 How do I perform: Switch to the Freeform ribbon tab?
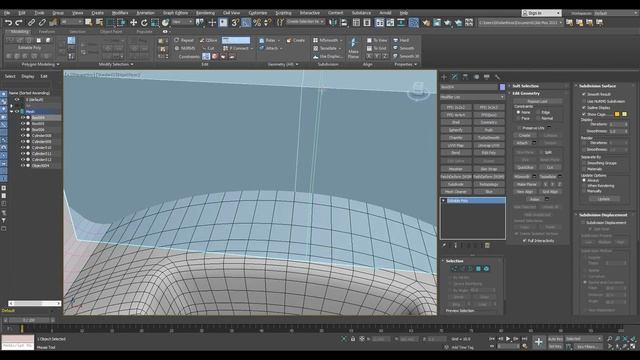47,31
